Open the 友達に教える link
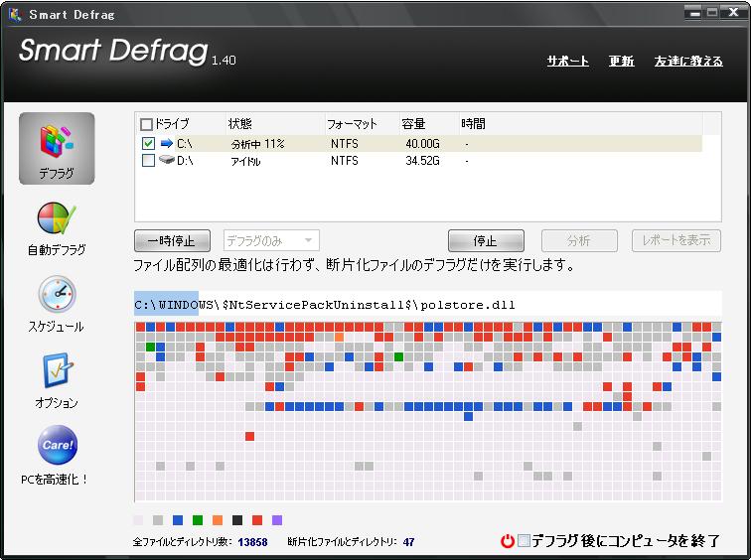Screen dimensions: 751x560 pos(688,62)
